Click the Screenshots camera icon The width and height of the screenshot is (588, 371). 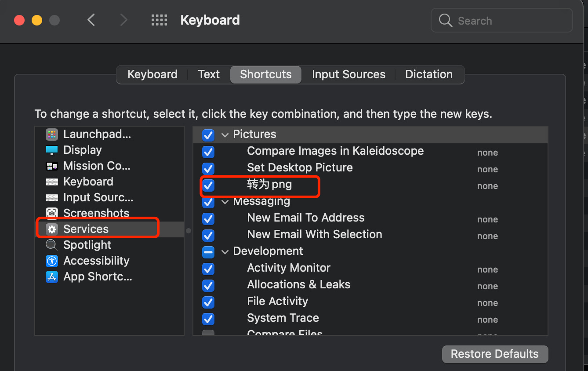[52, 214]
